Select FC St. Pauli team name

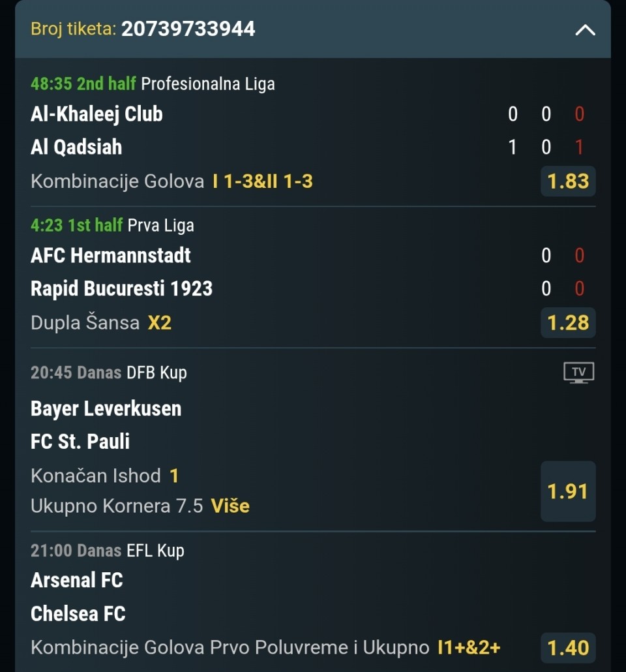click(80, 442)
